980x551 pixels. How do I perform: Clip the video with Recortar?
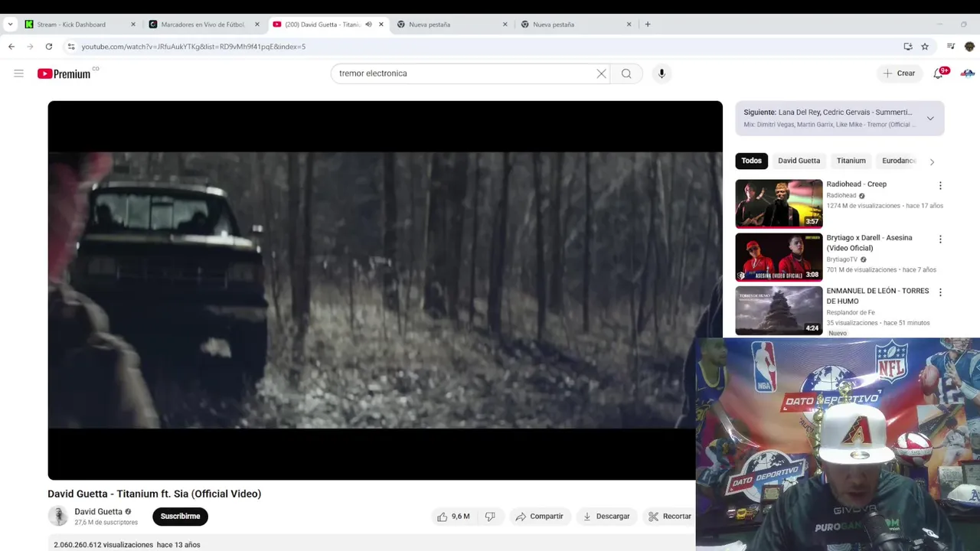[x=670, y=517]
